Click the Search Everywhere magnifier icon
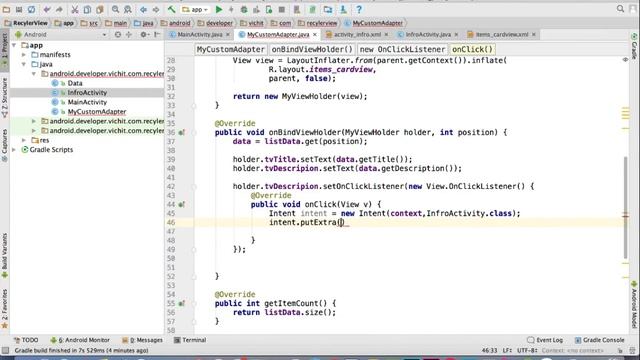 [x=620, y=9]
